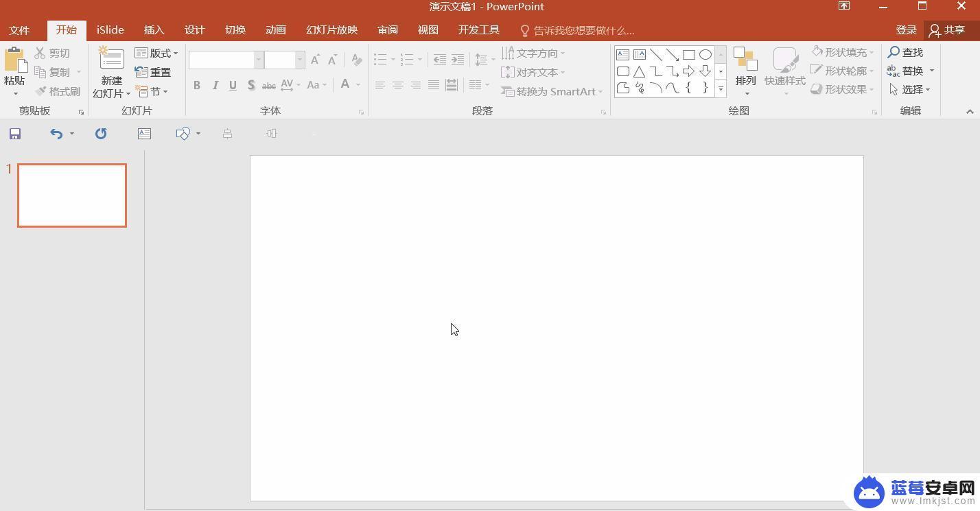
Task: Select the right block arrow shape
Action: click(689, 71)
